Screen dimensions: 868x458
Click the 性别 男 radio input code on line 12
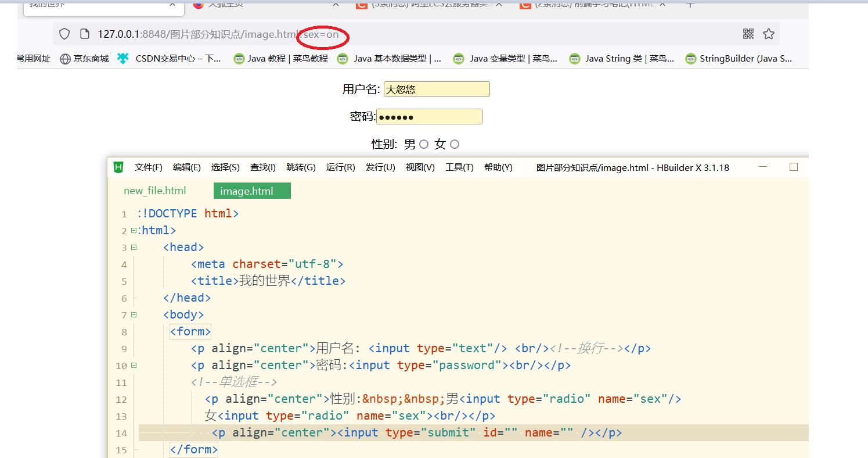click(443, 399)
